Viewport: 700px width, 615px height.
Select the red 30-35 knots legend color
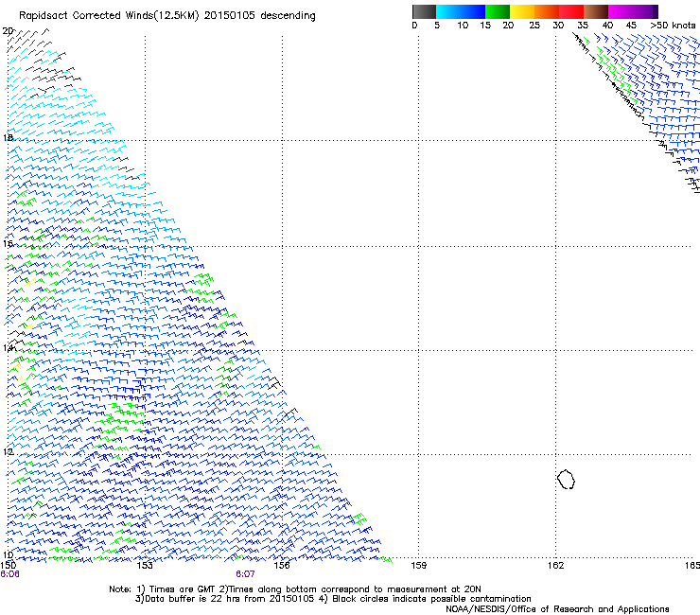571,11
